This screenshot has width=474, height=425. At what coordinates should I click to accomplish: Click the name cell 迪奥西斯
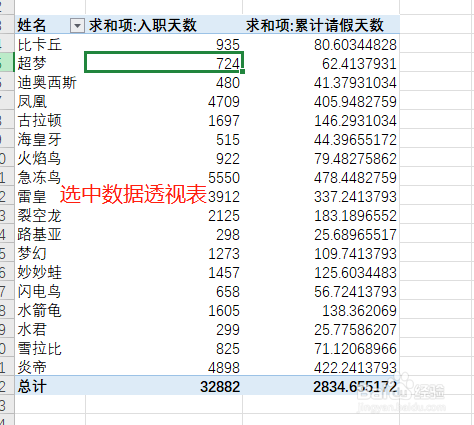[x=50, y=82]
